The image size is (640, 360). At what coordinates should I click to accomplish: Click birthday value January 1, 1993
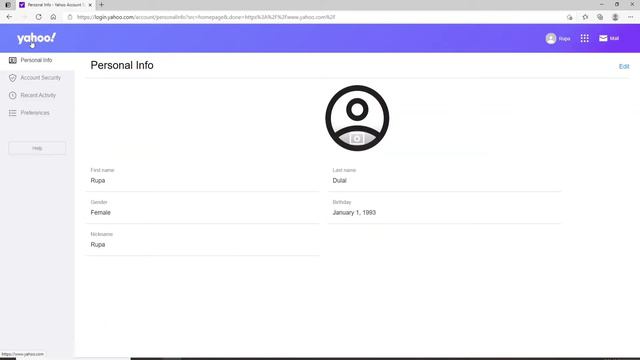point(354,213)
